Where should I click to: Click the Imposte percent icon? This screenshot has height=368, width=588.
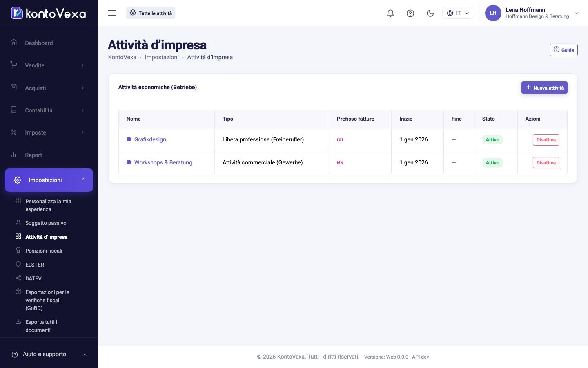click(13, 132)
